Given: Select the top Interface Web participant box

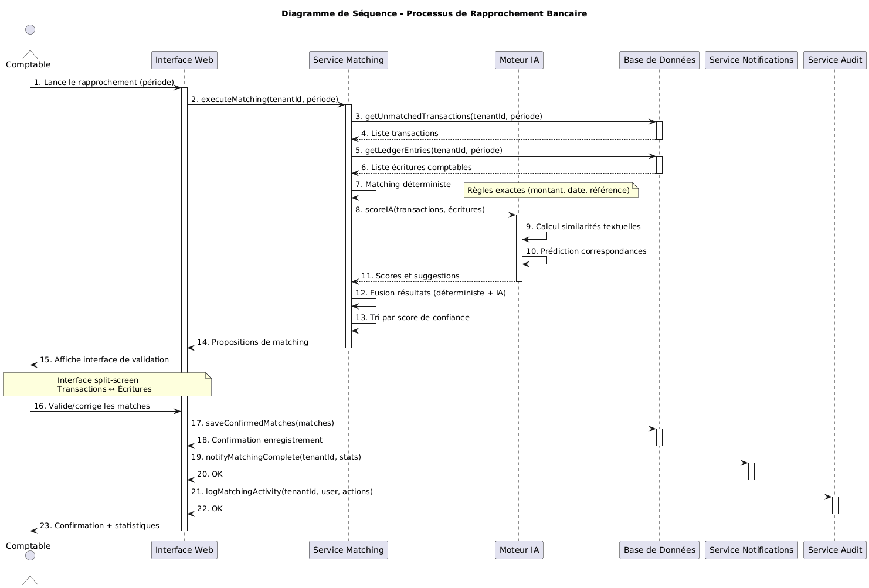Looking at the screenshot, I should pyautogui.click(x=184, y=60).
